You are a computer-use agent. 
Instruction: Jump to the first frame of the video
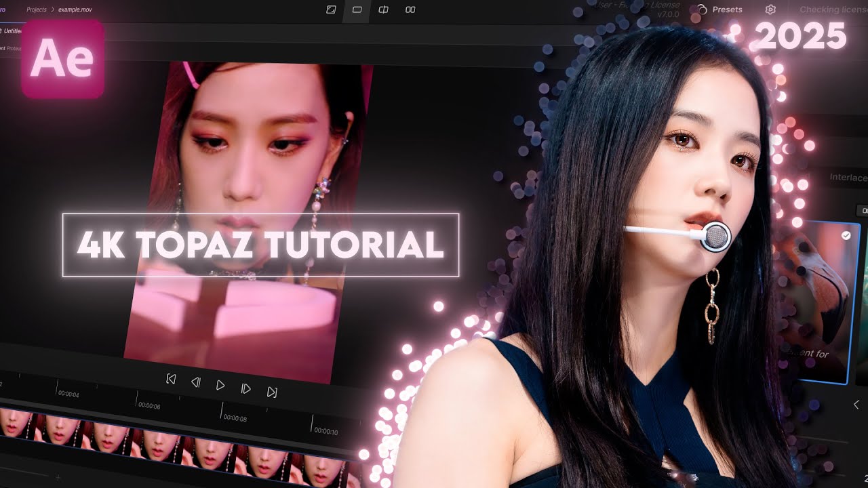(171, 380)
